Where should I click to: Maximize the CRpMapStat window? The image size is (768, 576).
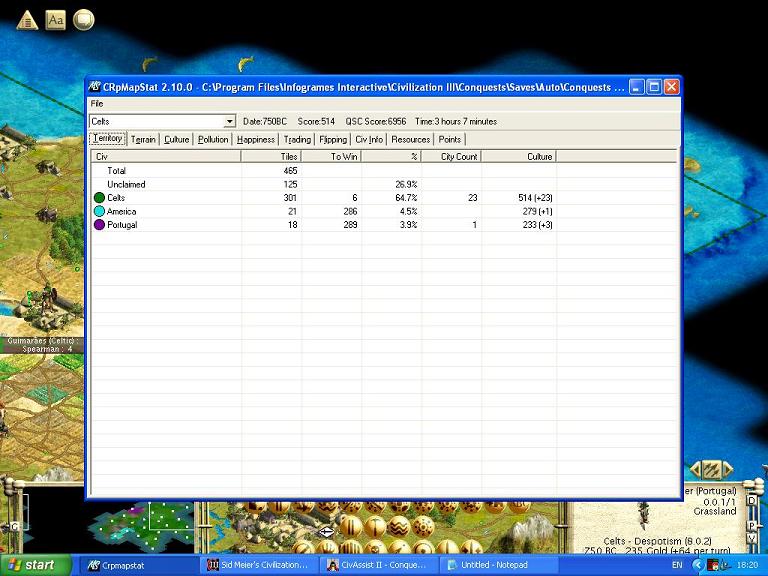[654, 87]
